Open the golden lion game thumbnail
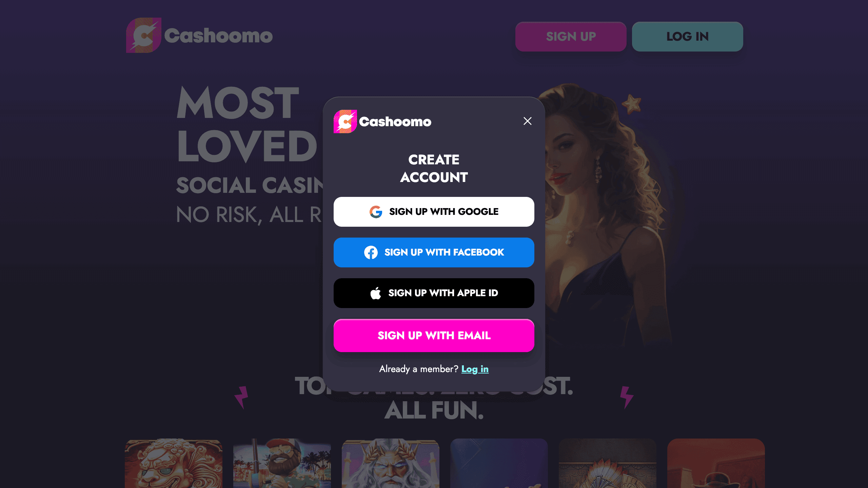This screenshot has width=868, height=488. 174,463
